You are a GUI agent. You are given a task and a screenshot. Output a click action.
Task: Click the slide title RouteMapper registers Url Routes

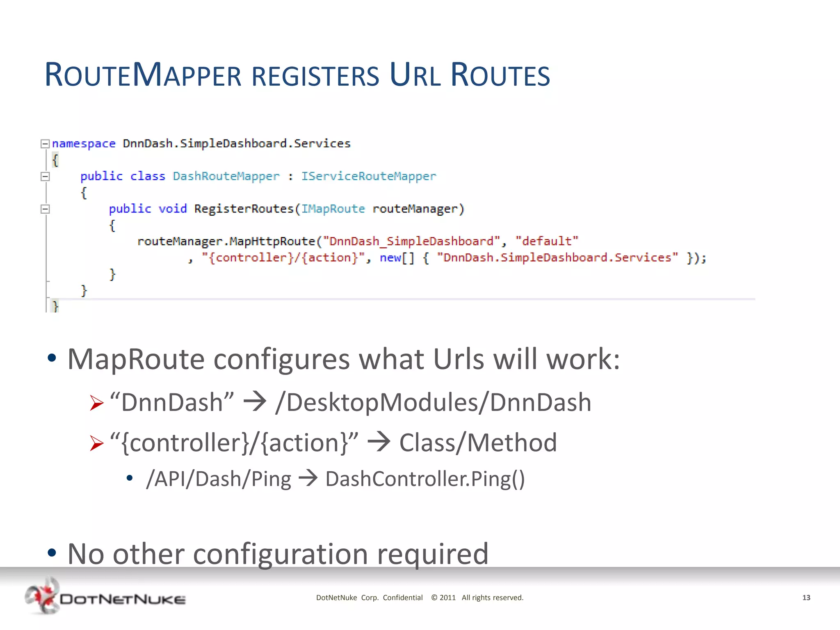pyautogui.click(x=297, y=75)
